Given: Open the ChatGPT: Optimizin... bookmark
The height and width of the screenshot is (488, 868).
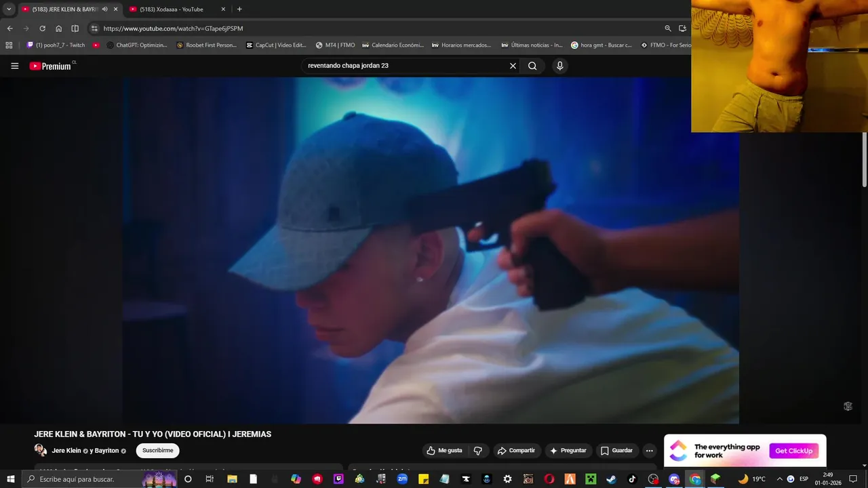Looking at the screenshot, I should tap(137, 45).
